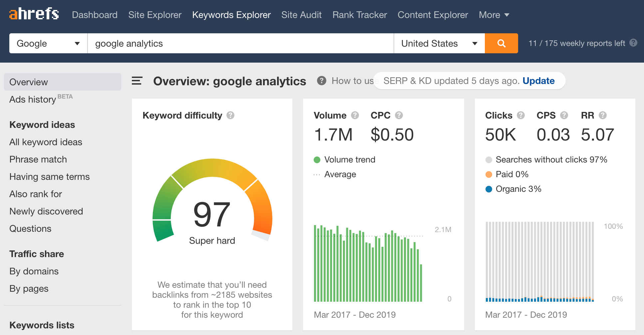Click Clicks help question mark

coord(521,115)
